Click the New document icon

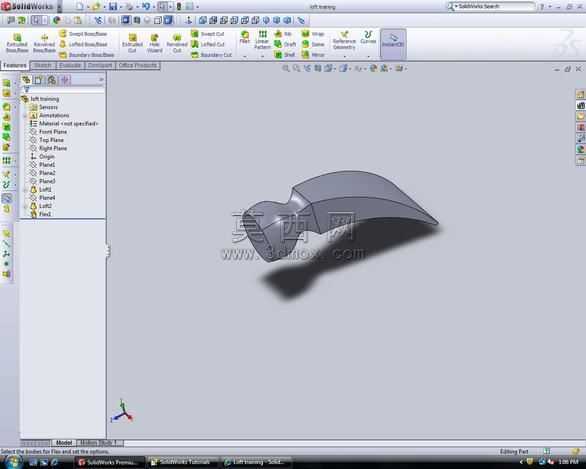click(80, 6)
